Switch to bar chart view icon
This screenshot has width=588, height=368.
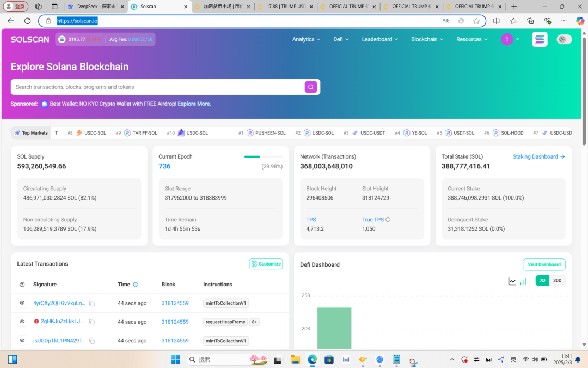pos(523,281)
